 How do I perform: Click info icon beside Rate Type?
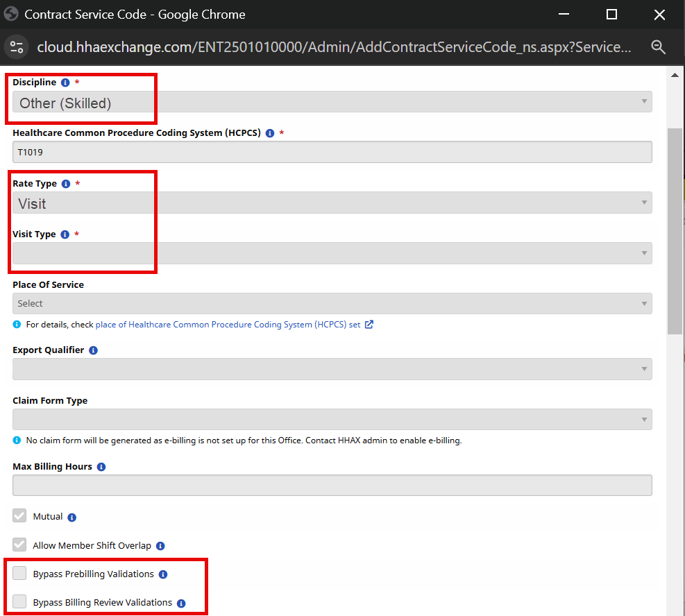(66, 184)
